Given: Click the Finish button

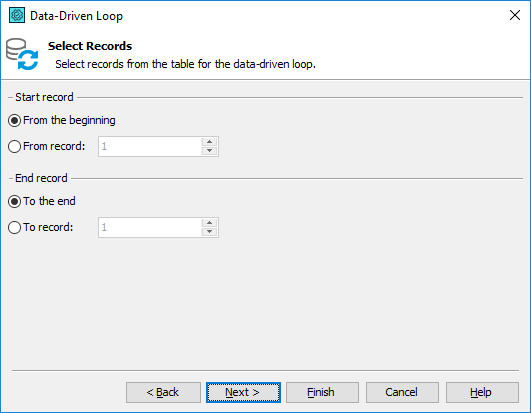Looking at the screenshot, I should pyautogui.click(x=322, y=392).
